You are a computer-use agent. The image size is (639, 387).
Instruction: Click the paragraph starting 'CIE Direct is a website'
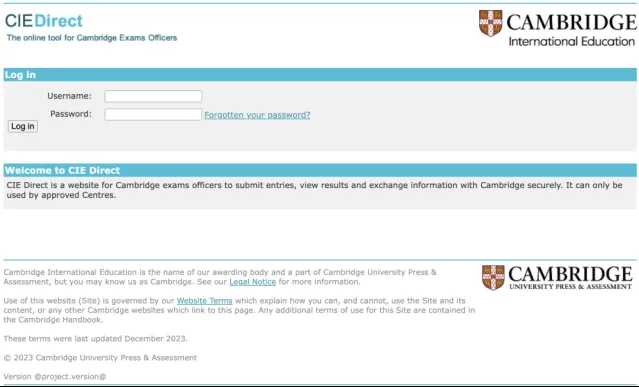coord(314,190)
